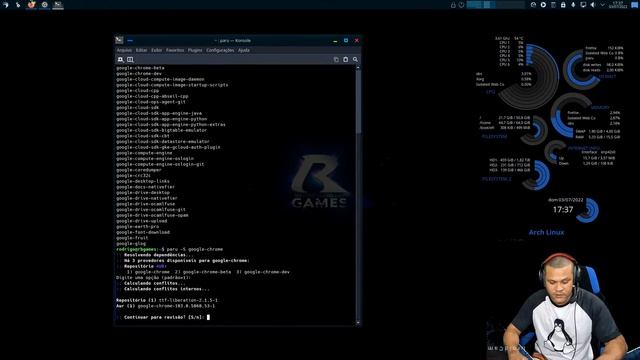
Task: Click 'google-coredumper' in terminal output
Action: pyautogui.click(x=139, y=170)
